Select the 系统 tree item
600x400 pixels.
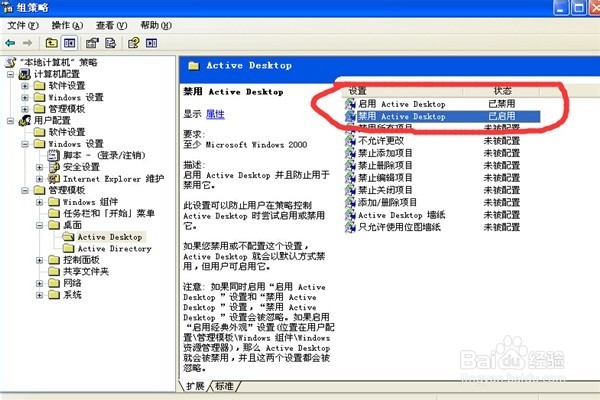coord(72,295)
